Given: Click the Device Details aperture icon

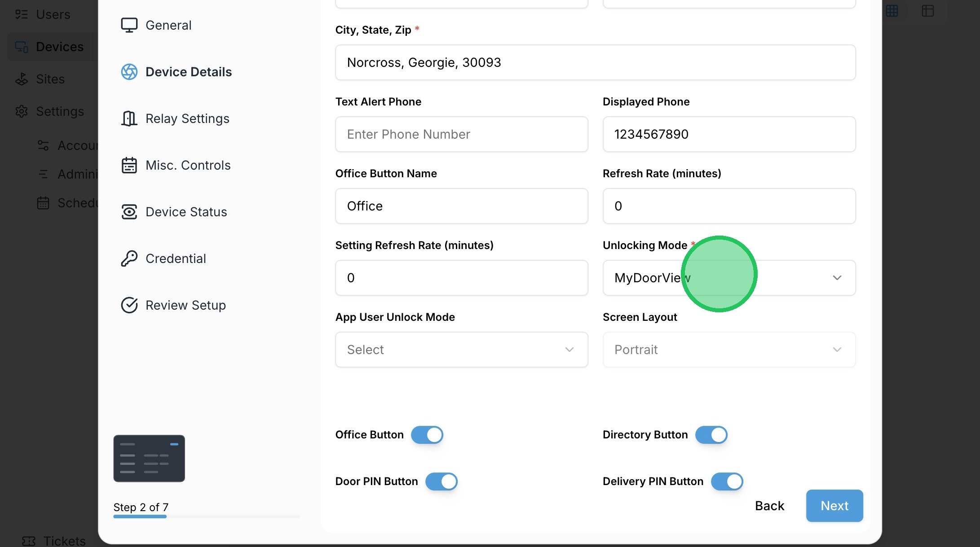Looking at the screenshot, I should (x=129, y=72).
